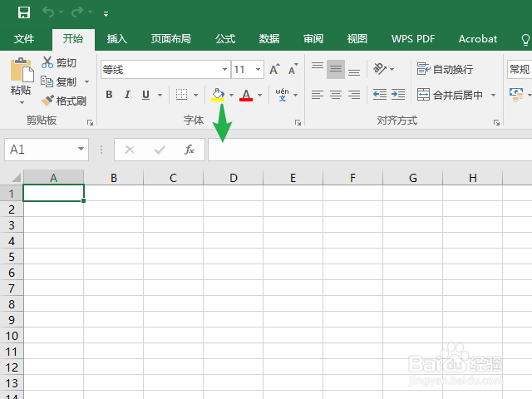The height and width of the screenshot is (399, 532).
Task: Click the cell borders icon
Action: (x=181, y=95)
